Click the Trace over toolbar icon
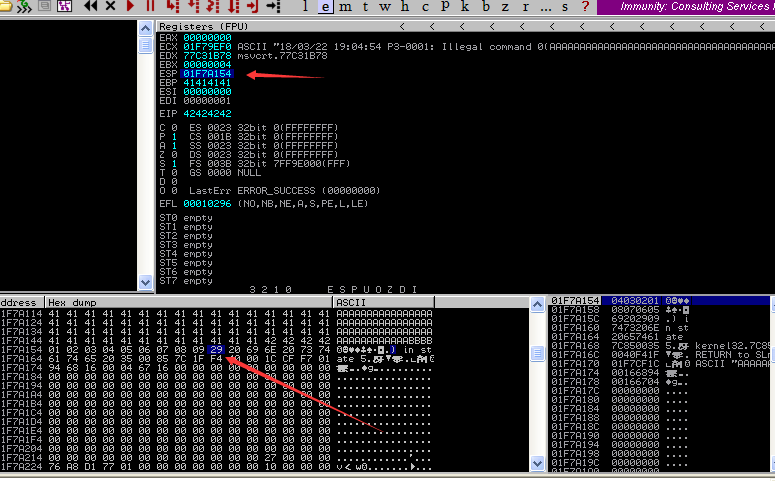775x481 pixels. (x=233, y=6)
